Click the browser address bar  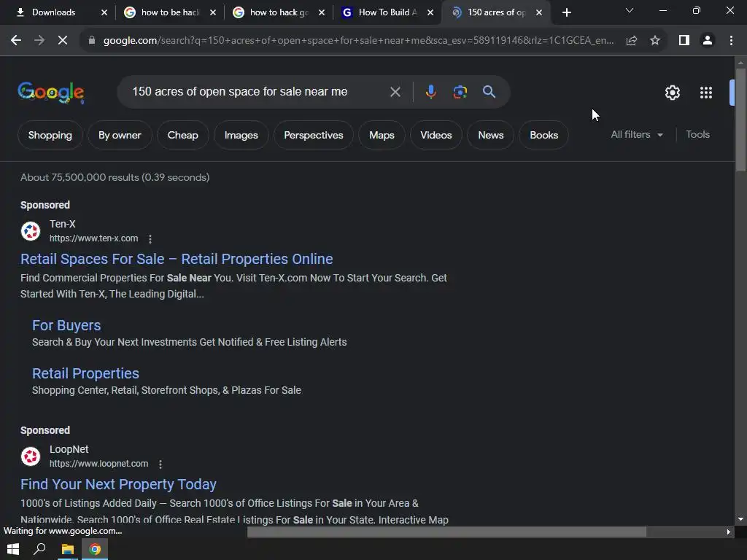point(358,41)
